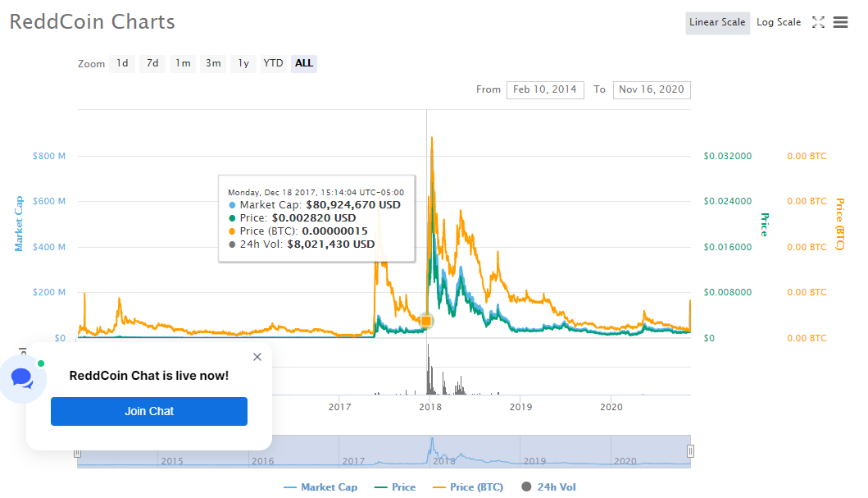Set zoom to YTD
Viewport: 868px width, 498px height.
pyautogui.click(x=273, y=63)
